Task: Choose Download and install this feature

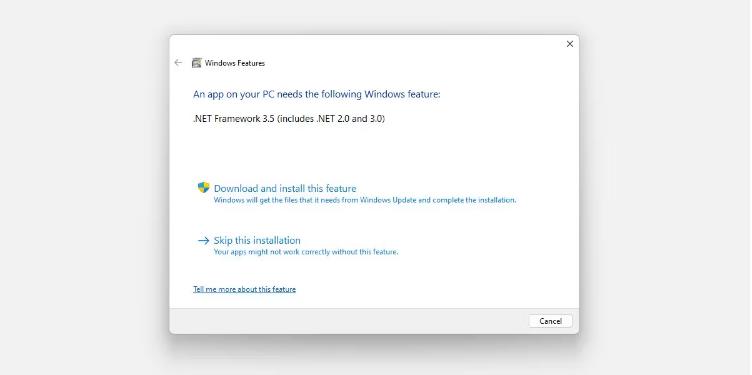Action: tap(285, 188)
